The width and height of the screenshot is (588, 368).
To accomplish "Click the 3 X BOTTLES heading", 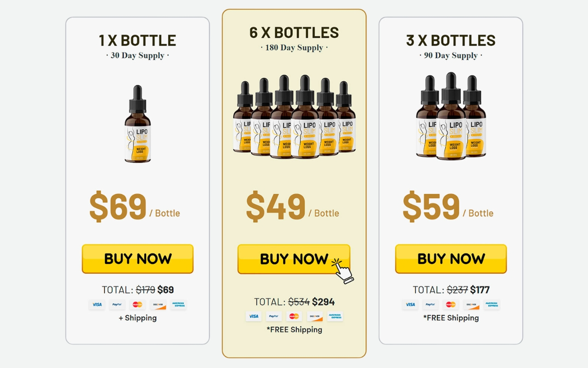I will pyautogui.click(x=451, y=40).
